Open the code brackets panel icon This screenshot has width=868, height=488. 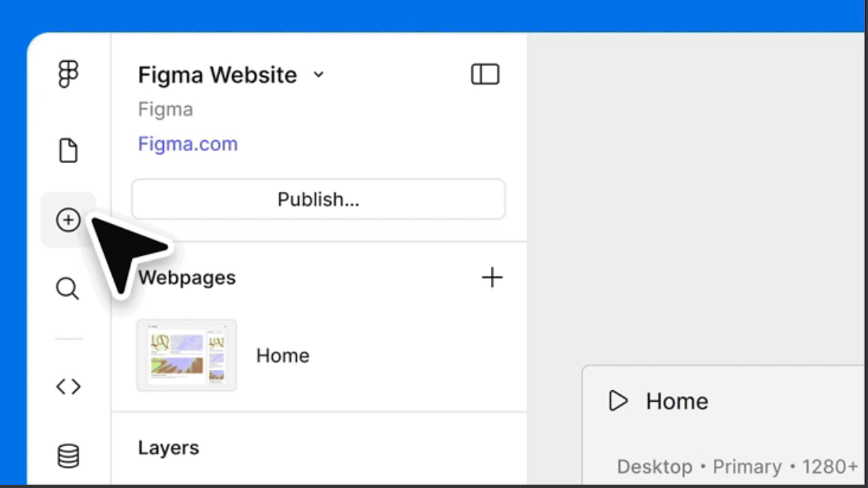68,386
